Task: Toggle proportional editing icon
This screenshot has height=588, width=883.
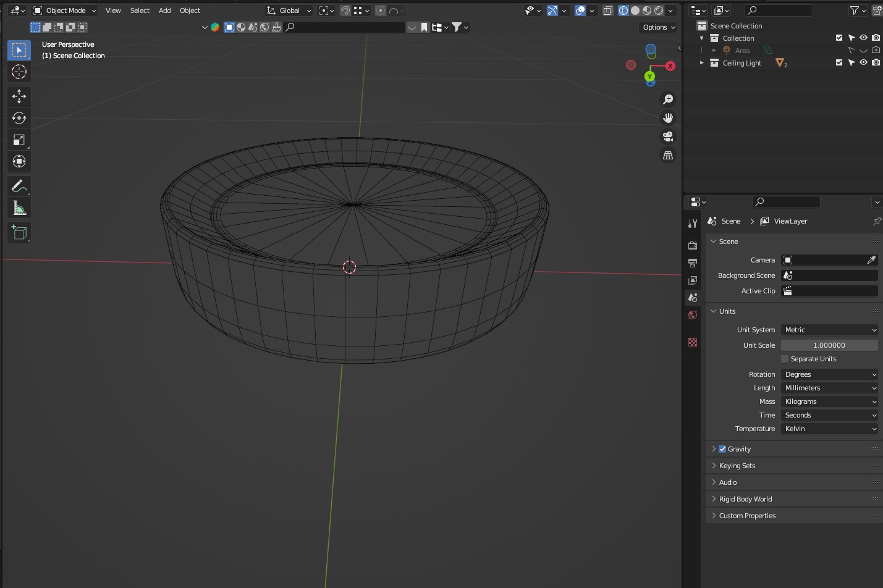Action: point(381,10)
